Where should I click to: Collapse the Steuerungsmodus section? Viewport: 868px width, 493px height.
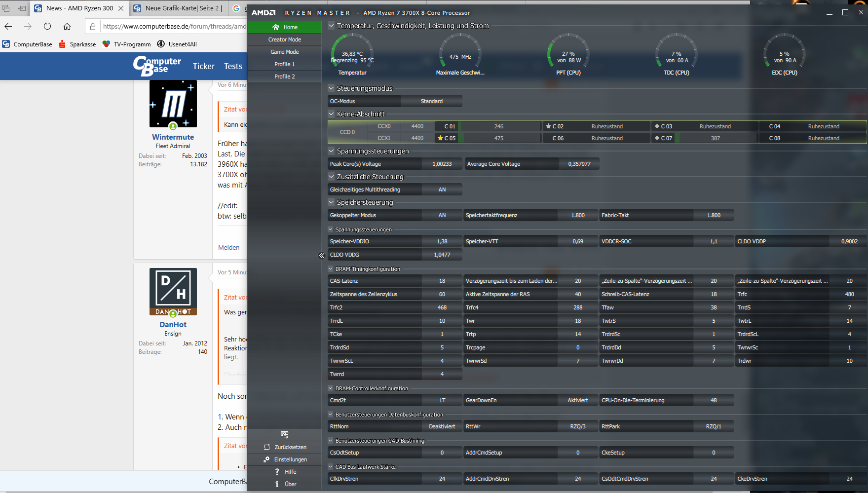point(331,88)
